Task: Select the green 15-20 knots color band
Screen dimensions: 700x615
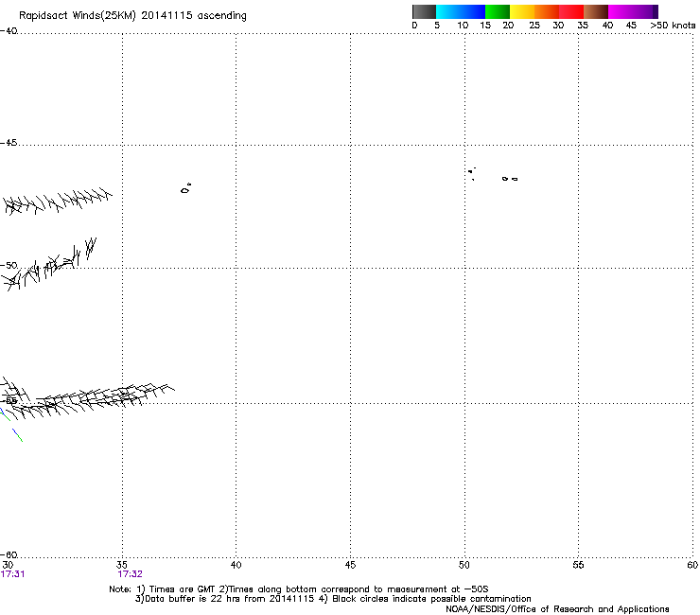Action: (498, 11)
